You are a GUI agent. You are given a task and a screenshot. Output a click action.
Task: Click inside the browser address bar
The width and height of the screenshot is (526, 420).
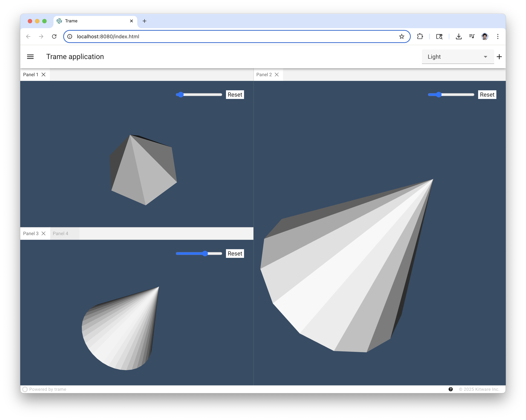click(x=171, y=37)
